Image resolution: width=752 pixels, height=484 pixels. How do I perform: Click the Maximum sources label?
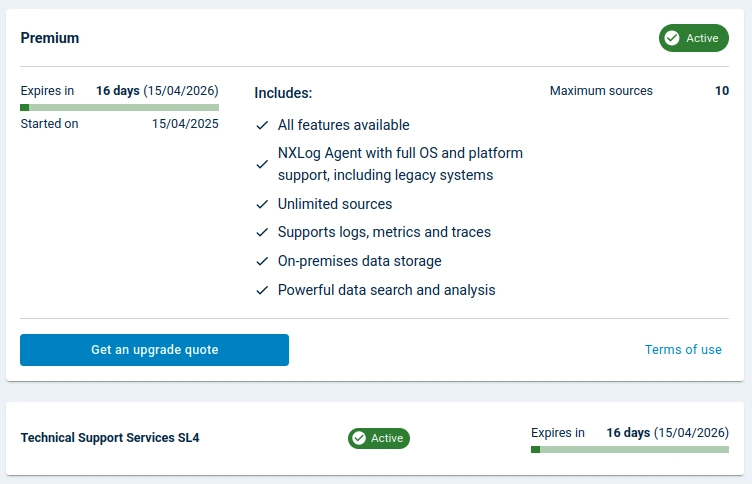tap(601, 91)
